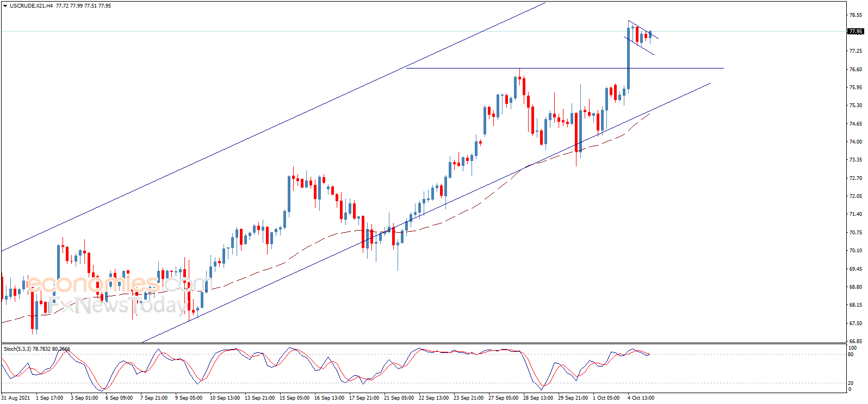Click price axis label 75.95

[855, 88]
